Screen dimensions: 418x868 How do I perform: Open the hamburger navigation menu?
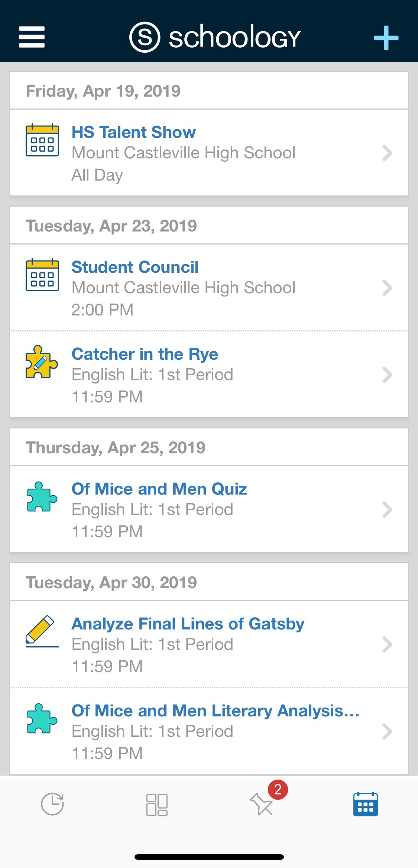click(x=32, y=37)
